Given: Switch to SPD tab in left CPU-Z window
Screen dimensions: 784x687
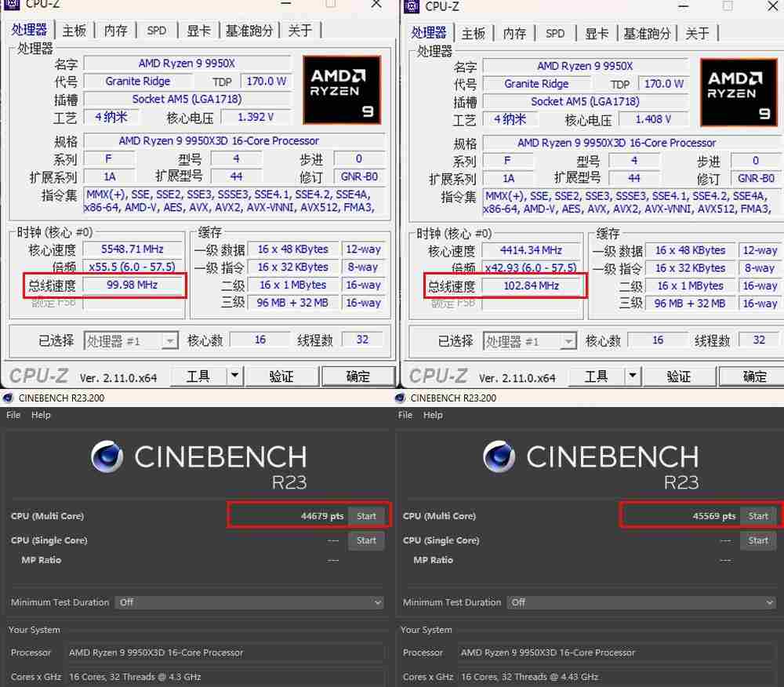Looking at the screenshot, I should [x=157, y=31].
